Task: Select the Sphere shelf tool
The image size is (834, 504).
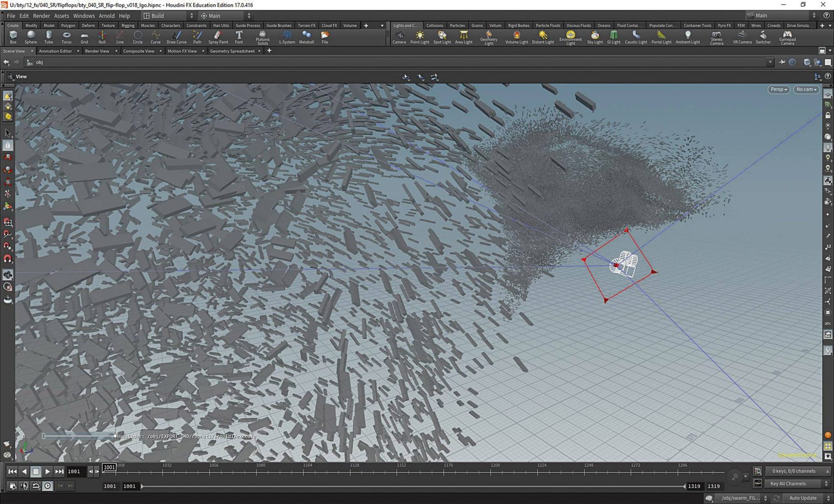Action: coord(31,36)
